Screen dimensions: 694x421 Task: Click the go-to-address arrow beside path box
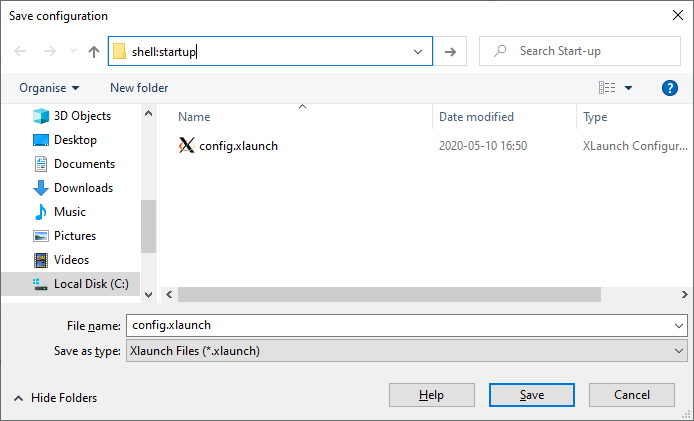[450, 52]
